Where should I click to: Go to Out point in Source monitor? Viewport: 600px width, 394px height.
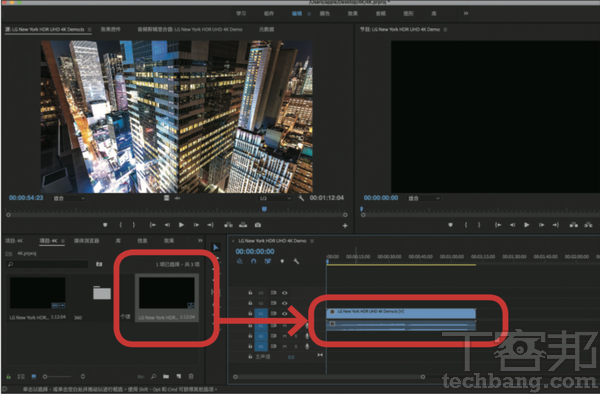click(210, 225)
